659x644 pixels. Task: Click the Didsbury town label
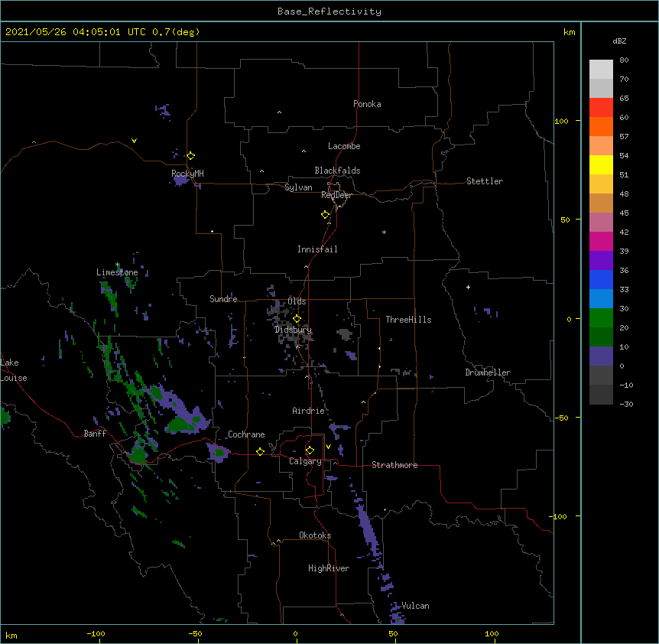coord(293,330)
